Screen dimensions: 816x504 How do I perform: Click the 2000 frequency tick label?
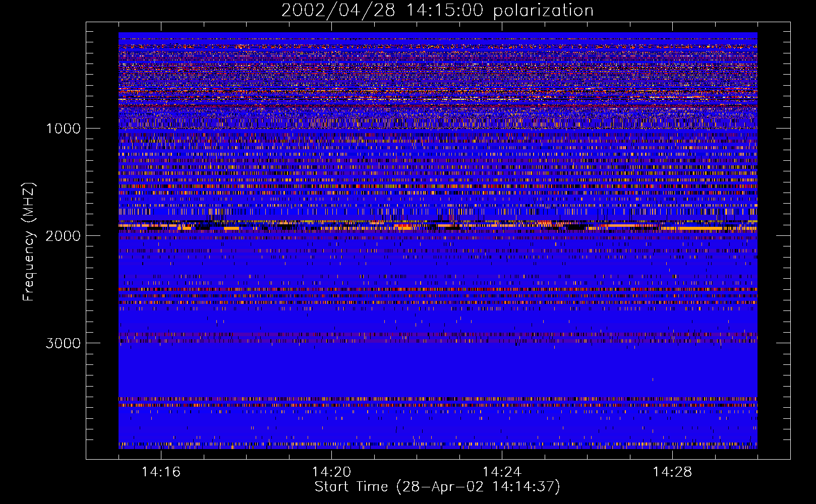pyautogui.click(x=63, y=236)
